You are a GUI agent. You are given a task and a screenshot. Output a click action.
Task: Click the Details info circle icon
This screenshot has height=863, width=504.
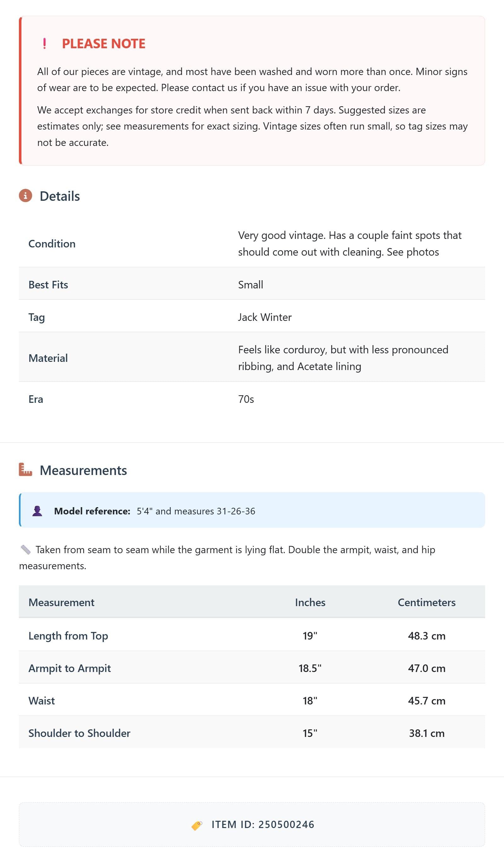[x=25, y=195]
